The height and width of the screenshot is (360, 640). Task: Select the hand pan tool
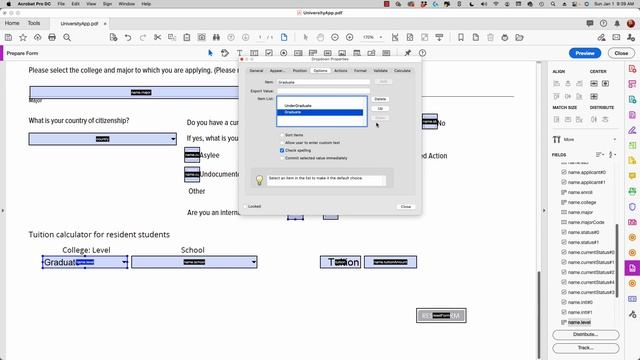coord(320,38)
